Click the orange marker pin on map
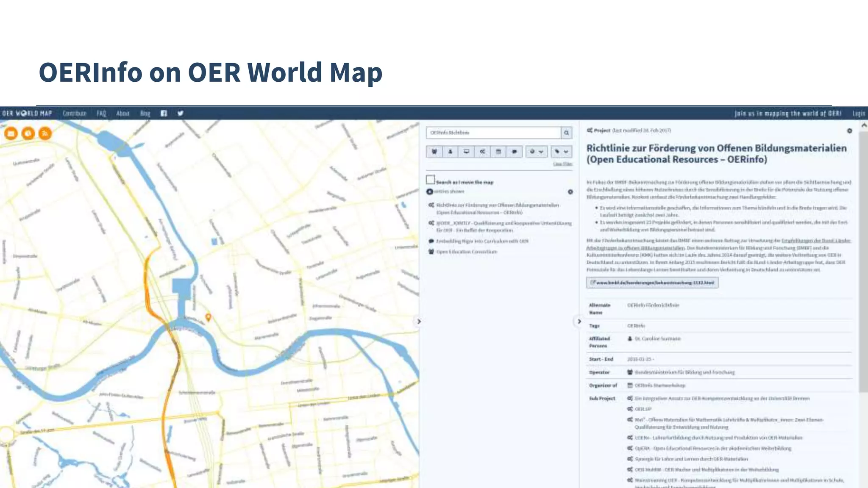This screenshot has height=488, width=868. [208, 317]
